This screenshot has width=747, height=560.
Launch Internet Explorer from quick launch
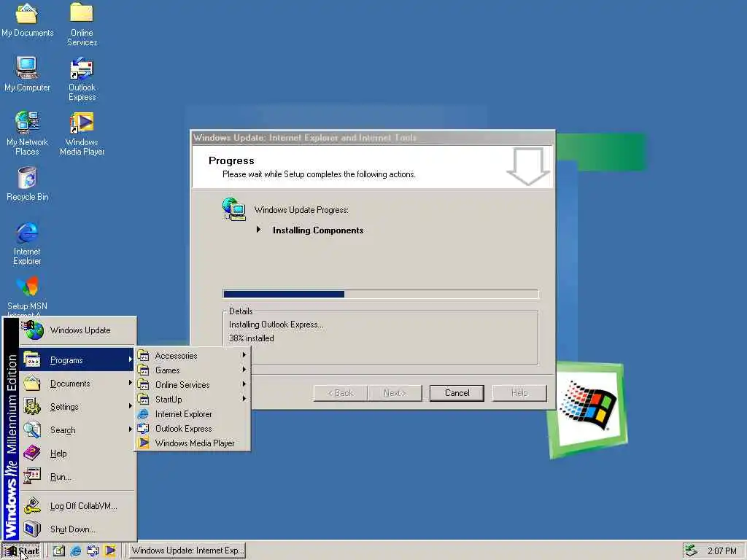76,551
